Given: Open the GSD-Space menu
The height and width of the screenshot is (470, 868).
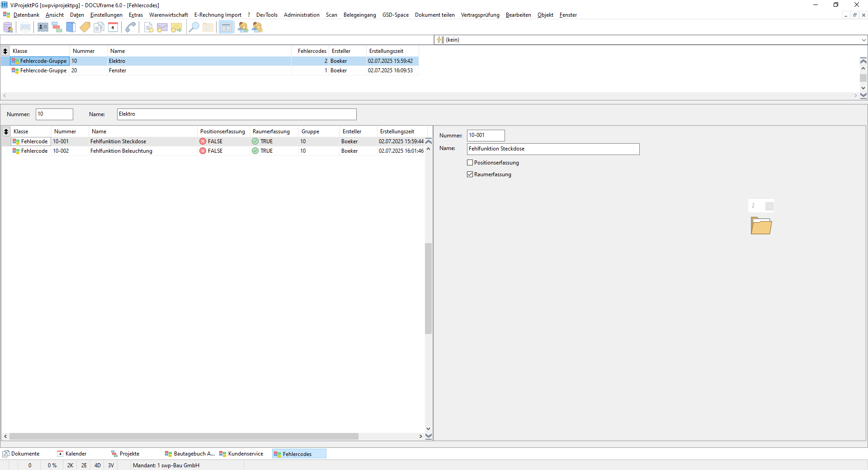Looking at the screenshot, I should point(396,15).
